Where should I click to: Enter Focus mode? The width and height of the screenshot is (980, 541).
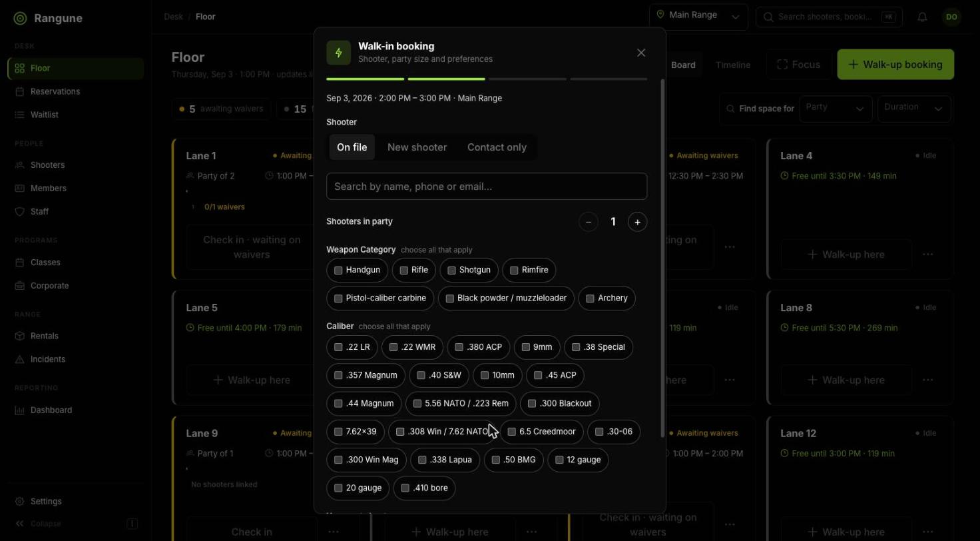point(799,65)
